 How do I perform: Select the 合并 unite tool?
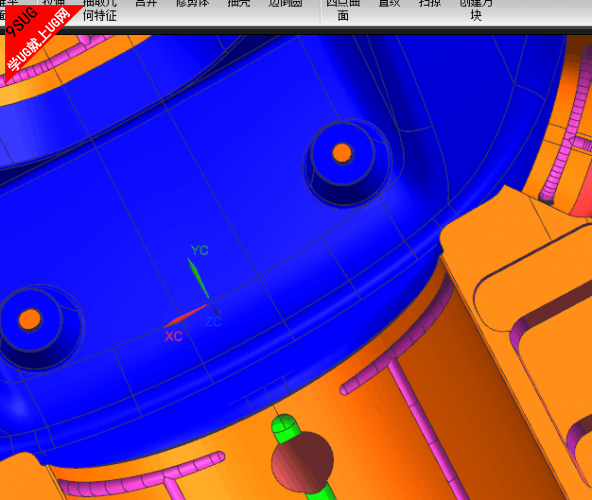146,3
